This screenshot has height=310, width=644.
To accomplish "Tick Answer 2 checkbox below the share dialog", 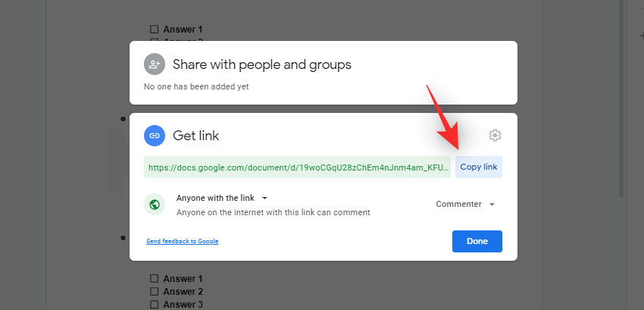I will click(x=154, y=292).
